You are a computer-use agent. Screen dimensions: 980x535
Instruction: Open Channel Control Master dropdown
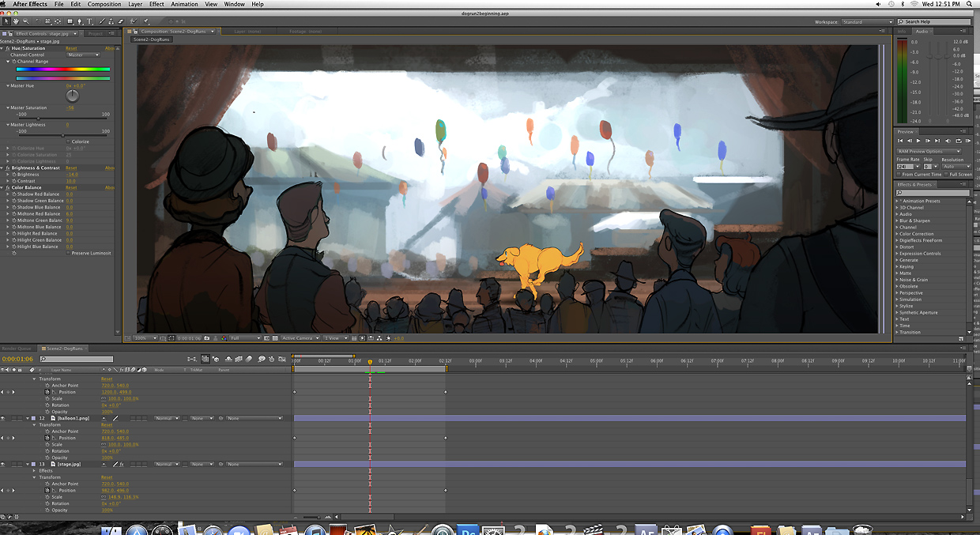83,55
